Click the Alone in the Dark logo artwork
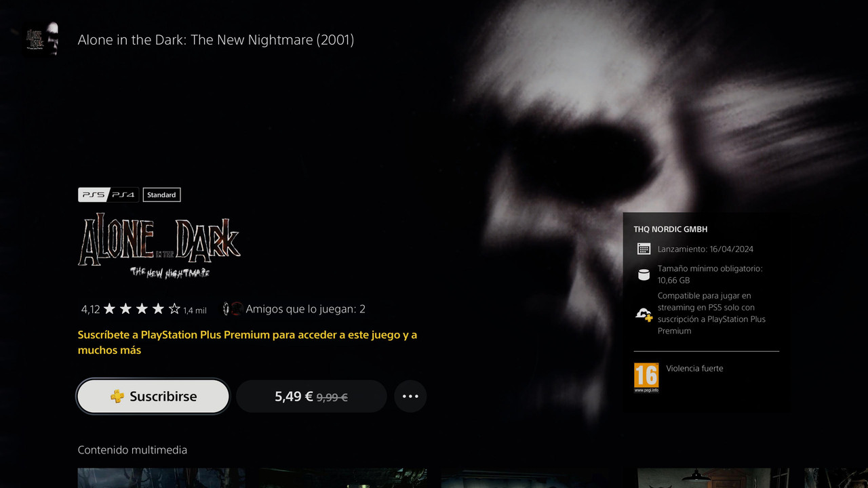868x488 pixels. (x=159, y=245)
